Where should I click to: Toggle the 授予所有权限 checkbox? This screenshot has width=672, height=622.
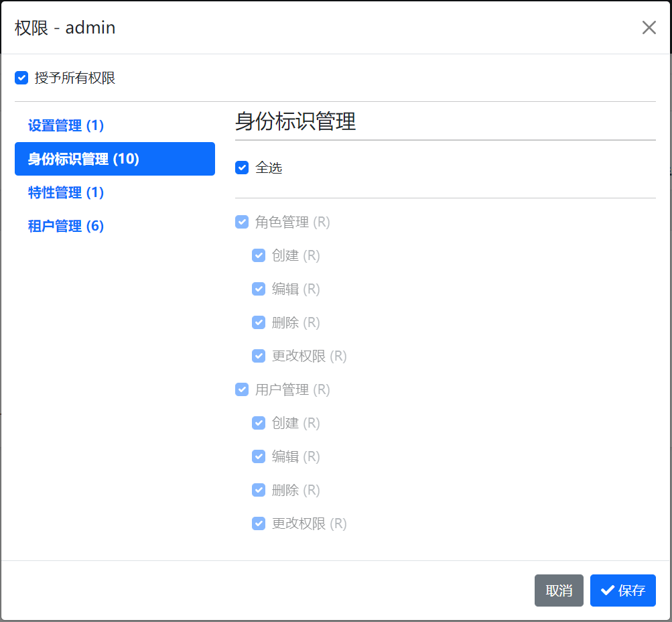21,78
